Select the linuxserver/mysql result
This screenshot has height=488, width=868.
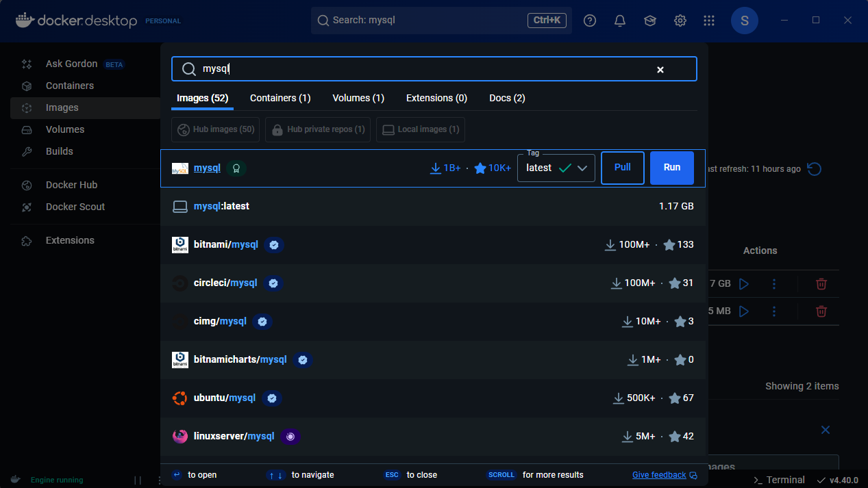pos(433,437)
